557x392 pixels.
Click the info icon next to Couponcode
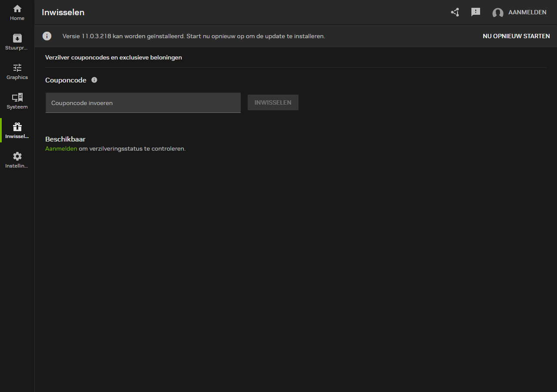point(94,80)
